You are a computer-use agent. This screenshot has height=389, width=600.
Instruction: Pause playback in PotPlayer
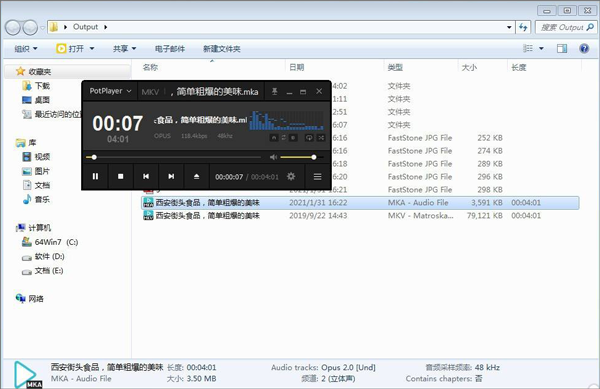click(95, 176)
